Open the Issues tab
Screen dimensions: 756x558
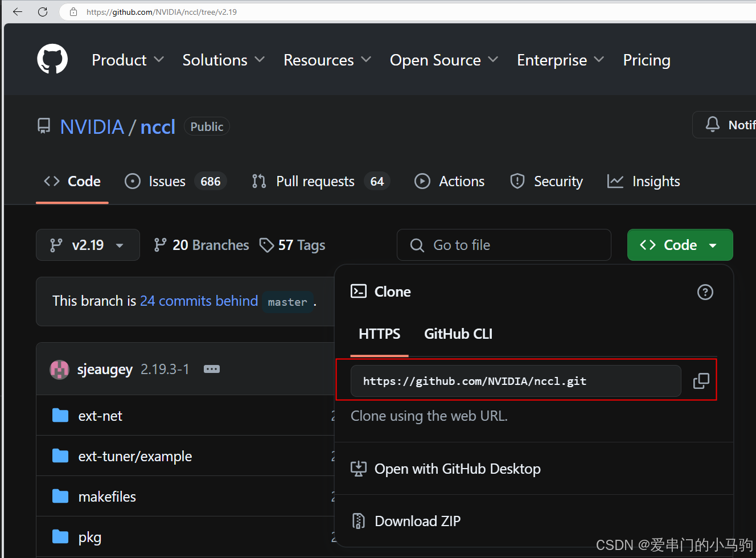point(176,181)
